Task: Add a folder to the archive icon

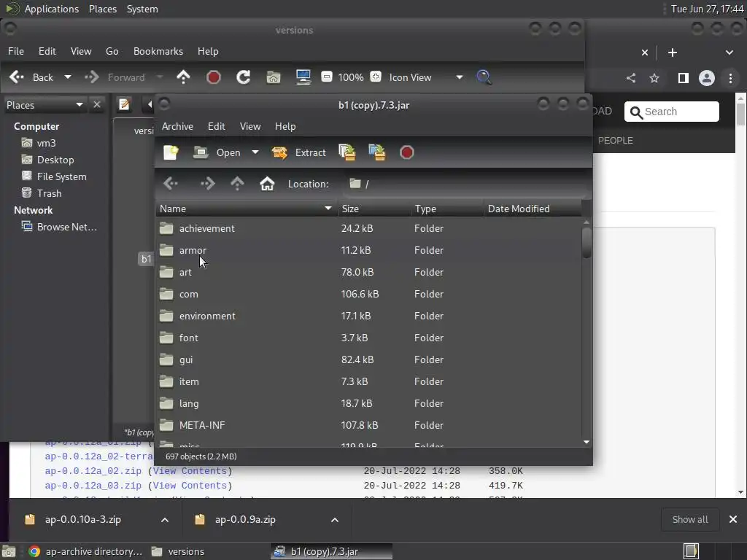Action: tap(377, 152)
